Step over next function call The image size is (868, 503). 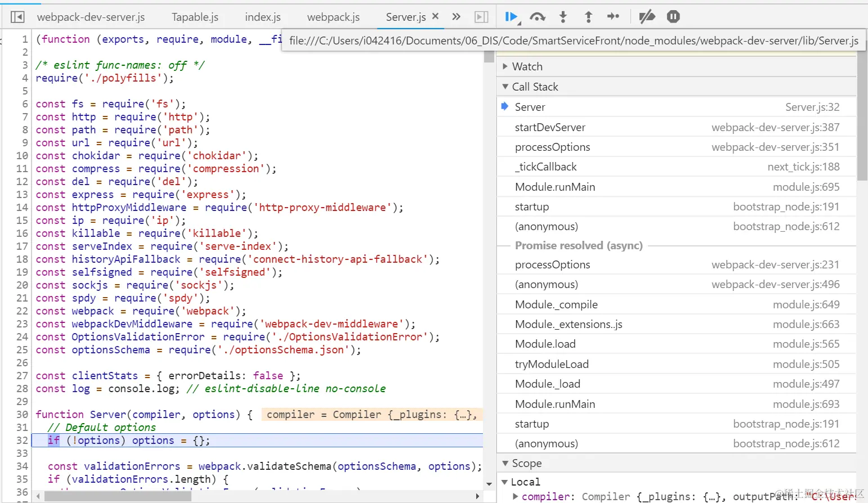pyautogui.click(x=538, y=17)
